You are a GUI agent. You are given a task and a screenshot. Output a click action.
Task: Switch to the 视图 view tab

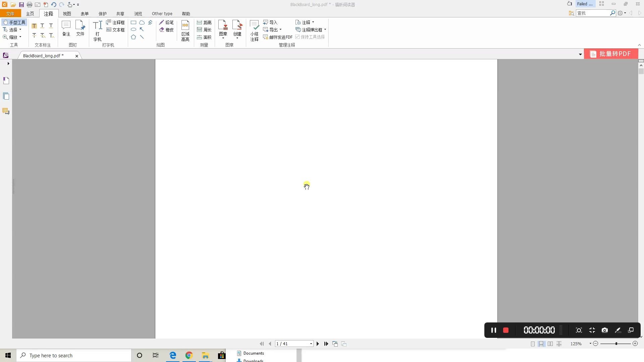(x=67, y=14)
